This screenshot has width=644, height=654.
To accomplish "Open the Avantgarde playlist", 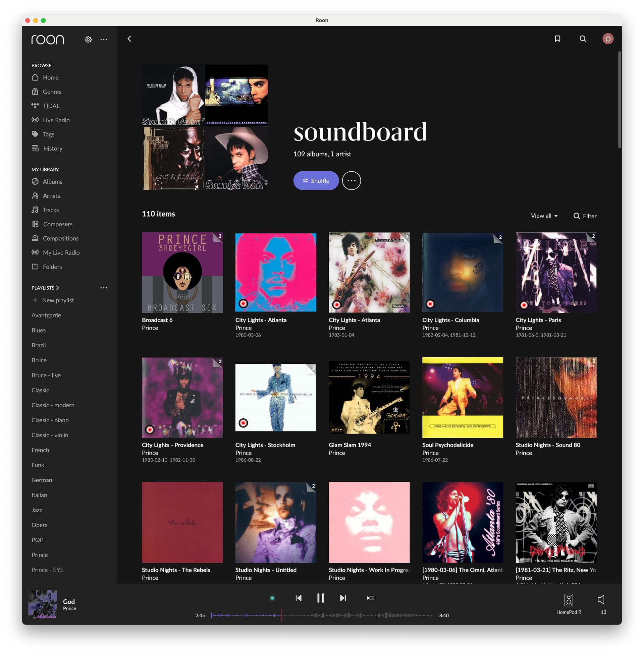I will [x=46, y=315].
